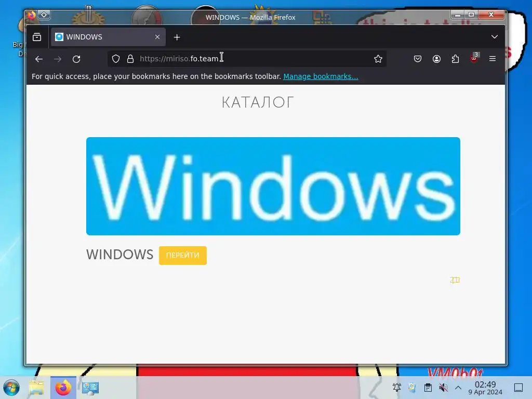
Task: Click the КАТАЛОГ page heading
Action: click(258, 102)
